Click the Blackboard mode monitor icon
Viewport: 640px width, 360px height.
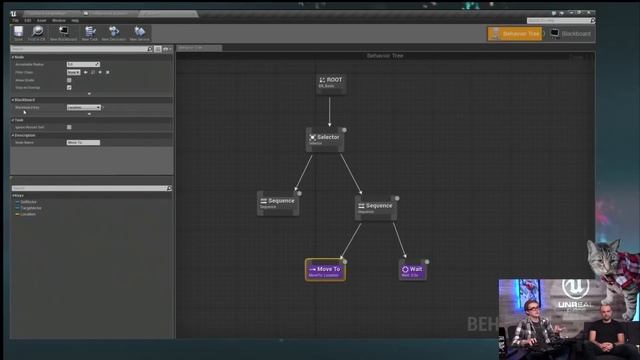tap(555, 33)
